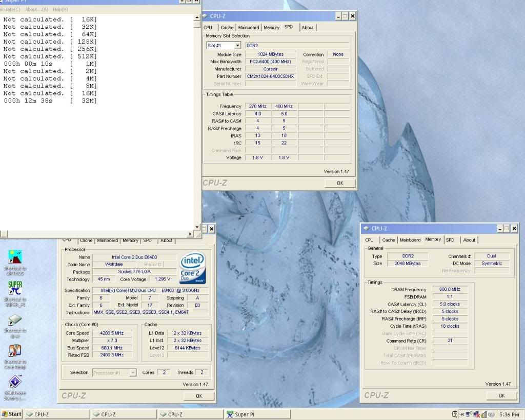Open Cache tab in the Memory window
Screen dimensions: 525x420
389,240
